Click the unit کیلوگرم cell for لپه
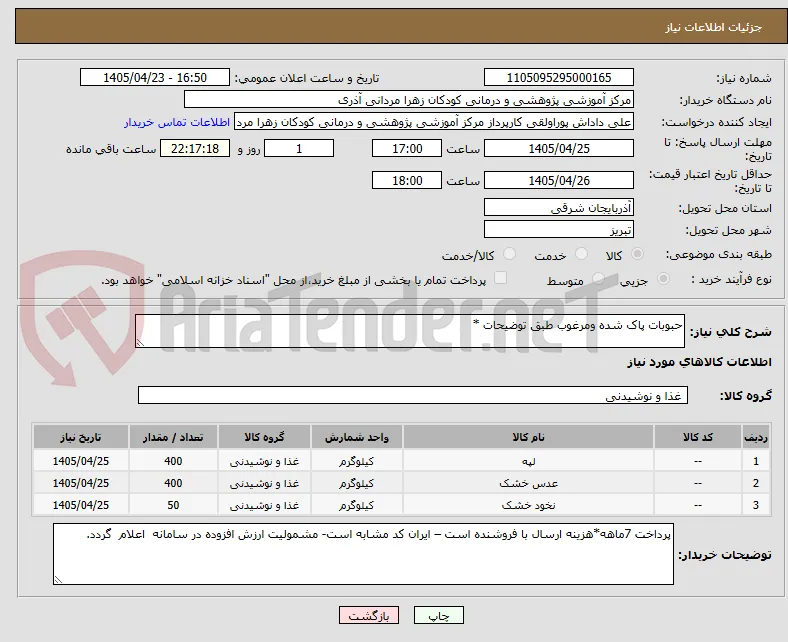This screenshot has height=642, width=788. 356,461
